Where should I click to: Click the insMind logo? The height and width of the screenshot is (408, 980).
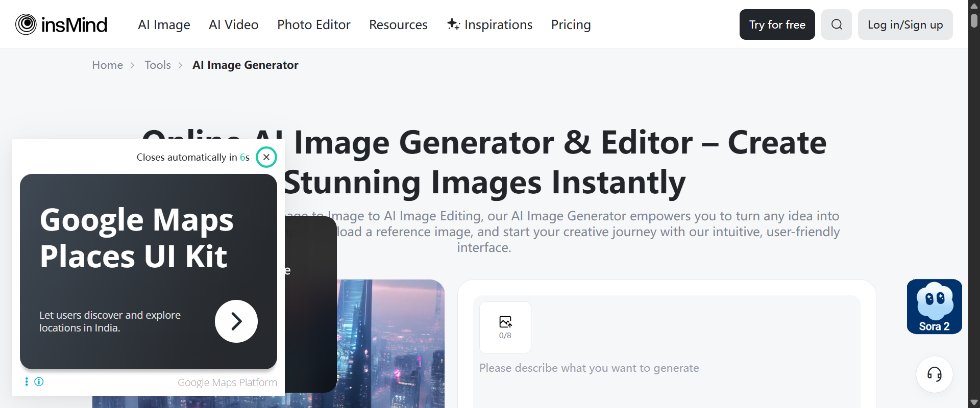(61, 24)
